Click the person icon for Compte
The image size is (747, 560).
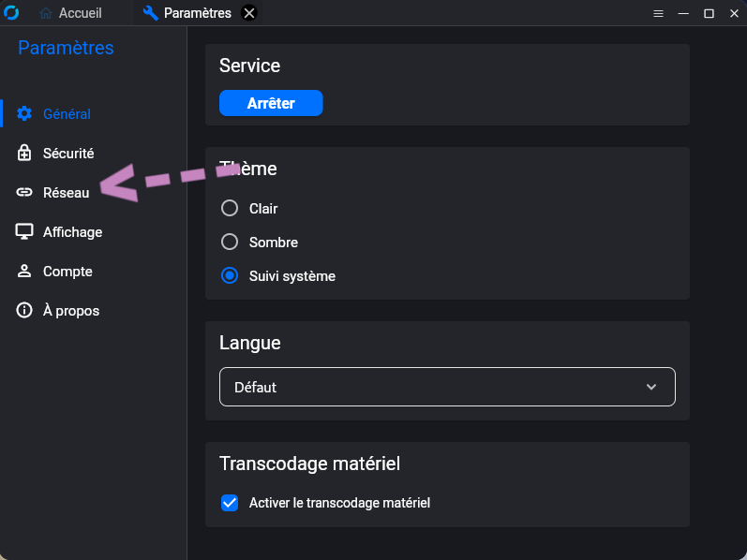24,272
